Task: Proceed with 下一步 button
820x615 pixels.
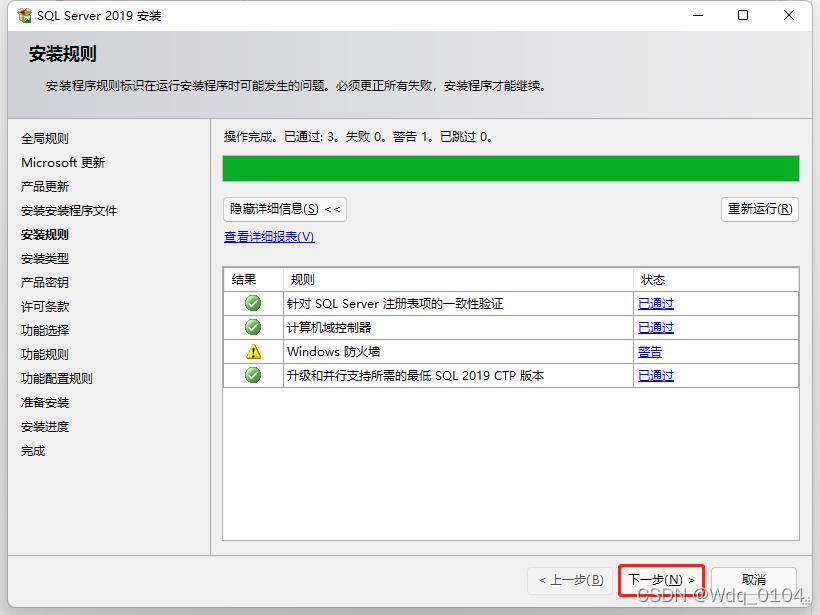Action: [661, 580]
